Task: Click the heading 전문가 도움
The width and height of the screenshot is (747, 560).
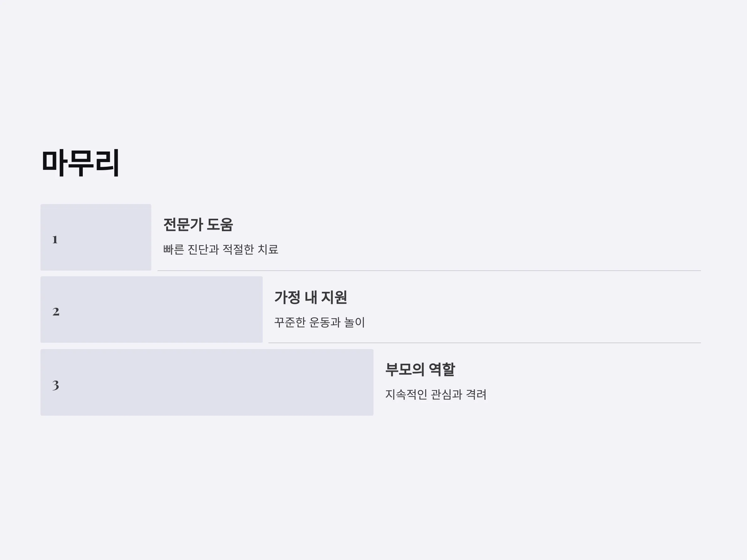Action: [x=198, y=225]
